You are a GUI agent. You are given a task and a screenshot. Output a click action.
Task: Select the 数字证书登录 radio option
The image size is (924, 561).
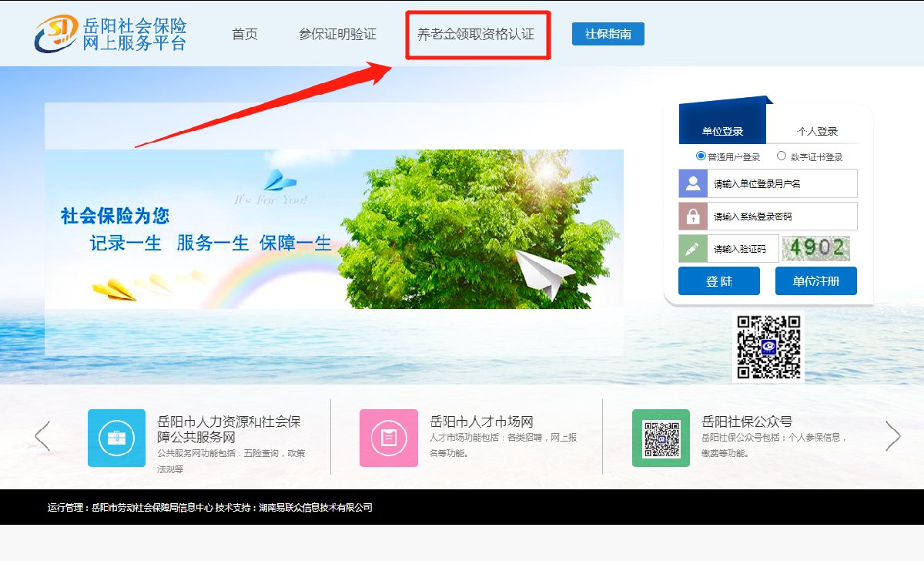pos(782,156)
